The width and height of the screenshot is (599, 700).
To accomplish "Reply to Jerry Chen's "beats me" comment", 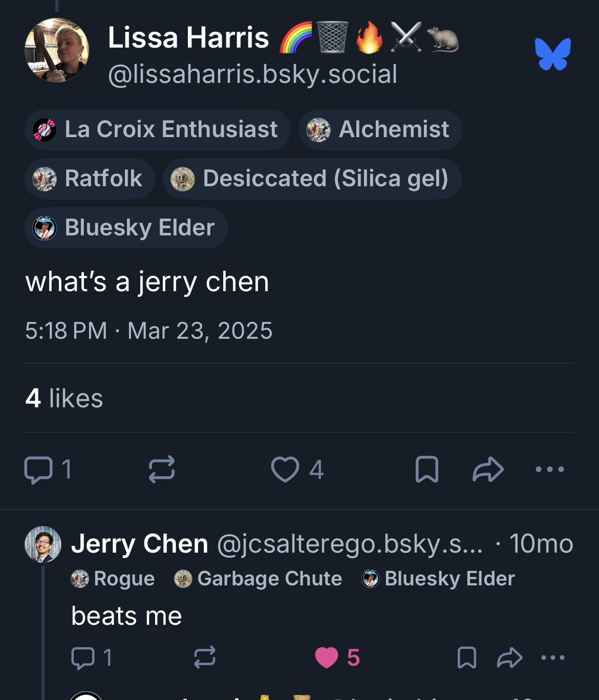I will tap(82, 658).
